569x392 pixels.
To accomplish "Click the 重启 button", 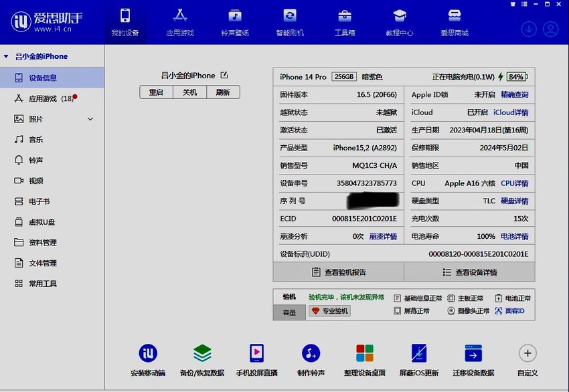I will click(x=156, y=92).
